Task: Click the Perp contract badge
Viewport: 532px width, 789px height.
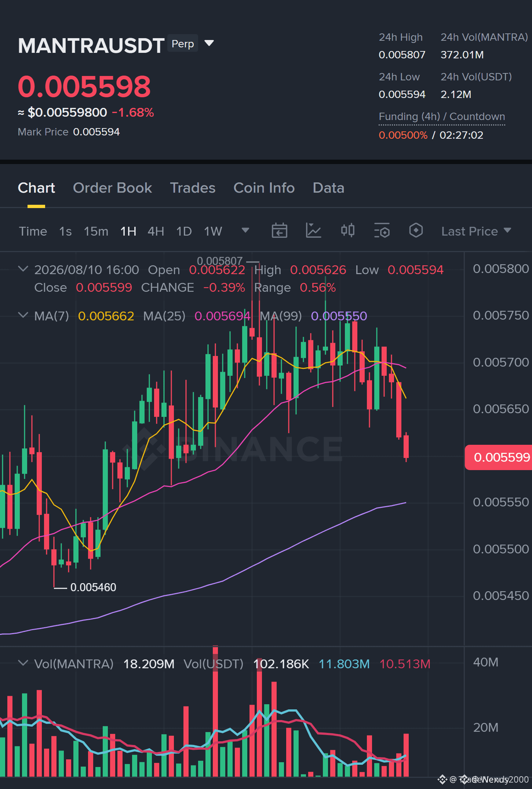Action: click(183, 43)
